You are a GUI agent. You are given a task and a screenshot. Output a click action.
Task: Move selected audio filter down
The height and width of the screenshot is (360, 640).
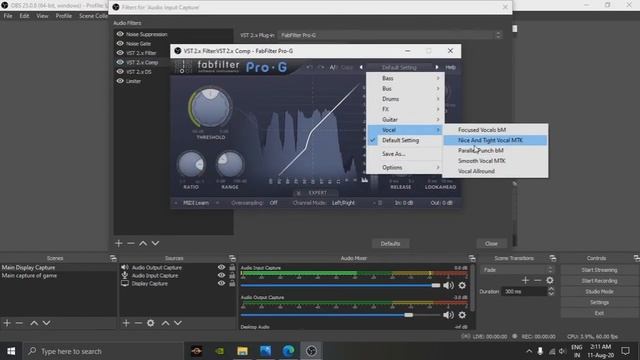(x=155, y=243)
